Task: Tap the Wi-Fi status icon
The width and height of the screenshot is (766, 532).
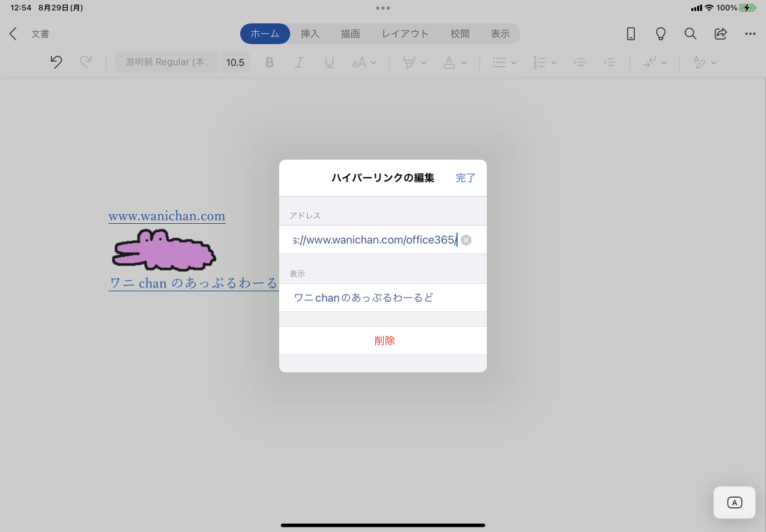Action: 709,8
